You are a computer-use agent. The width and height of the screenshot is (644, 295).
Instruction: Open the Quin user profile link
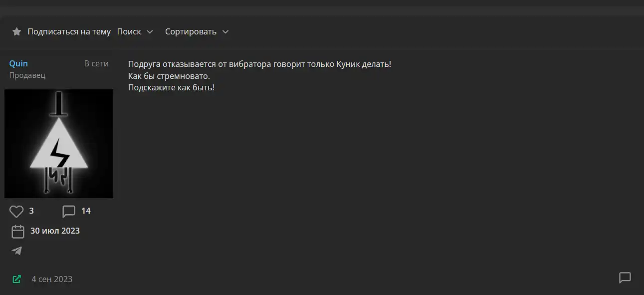pos(18,63)
